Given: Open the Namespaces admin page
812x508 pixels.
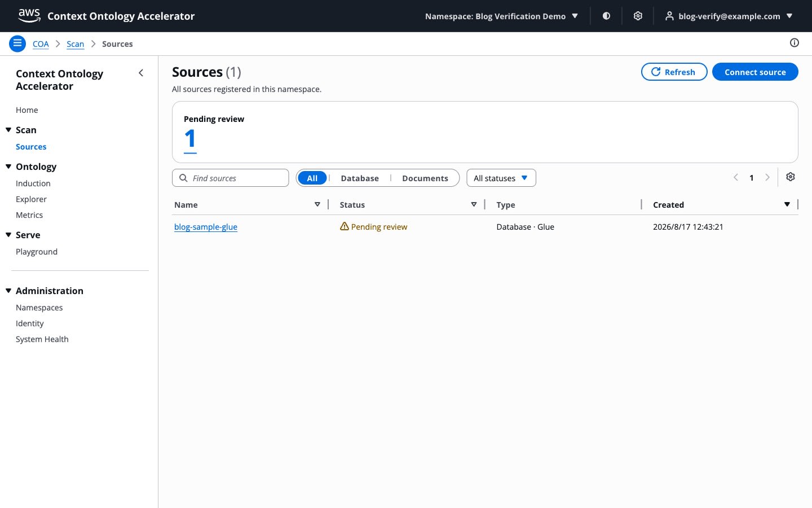Looking at the screenshot, I should 39,308.
